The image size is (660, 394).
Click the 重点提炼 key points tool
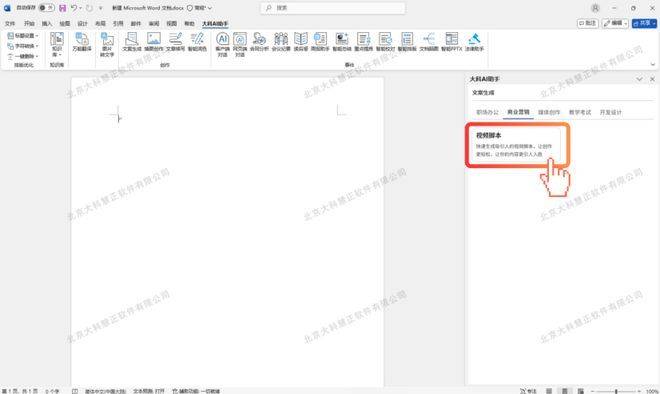pyautogui.click(x=363, y=42)
